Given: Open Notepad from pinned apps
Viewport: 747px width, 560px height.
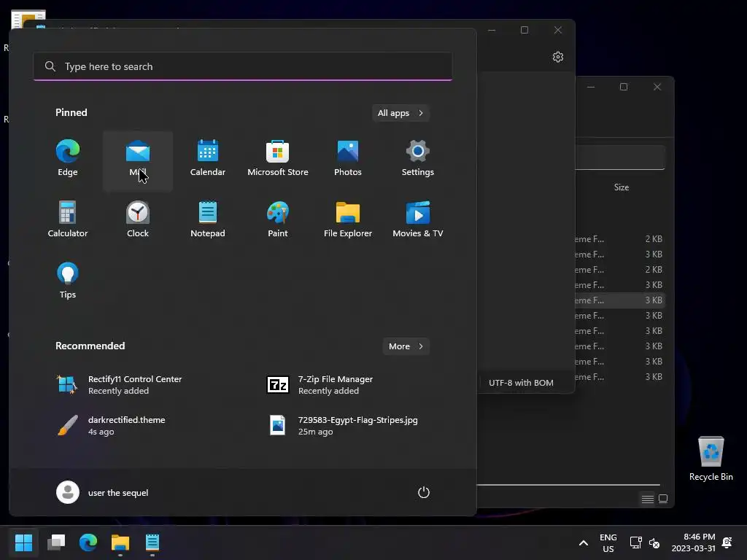Looking at the screenshot, I should (208, 220).
